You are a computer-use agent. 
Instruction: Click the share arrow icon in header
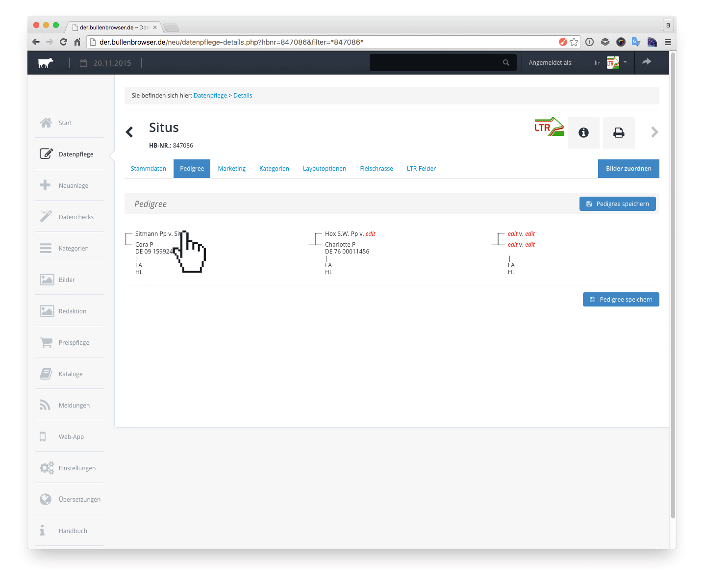coord(647,62)
